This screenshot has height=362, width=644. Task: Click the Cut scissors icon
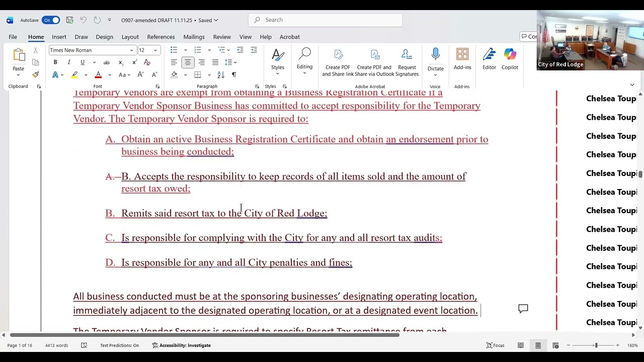tap(35, 50)
